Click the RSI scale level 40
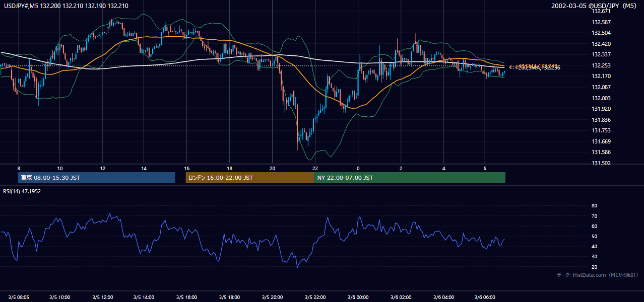644x302 pixels. (x=594, y=246)
